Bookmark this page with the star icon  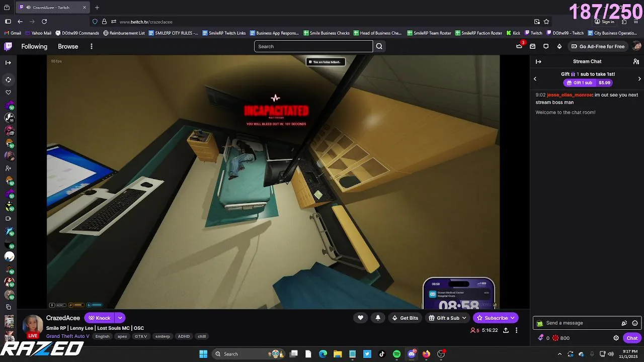(x=546, y=22)
